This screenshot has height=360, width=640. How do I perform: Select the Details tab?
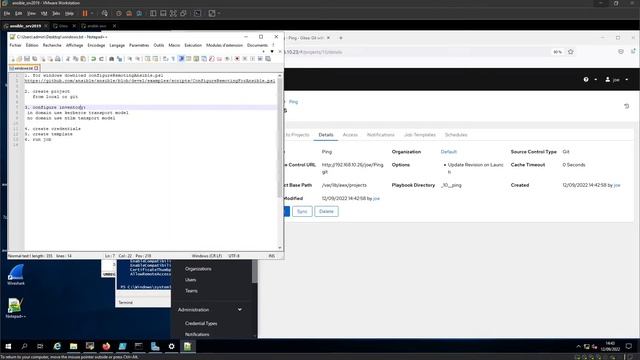[x=326, y=135]
